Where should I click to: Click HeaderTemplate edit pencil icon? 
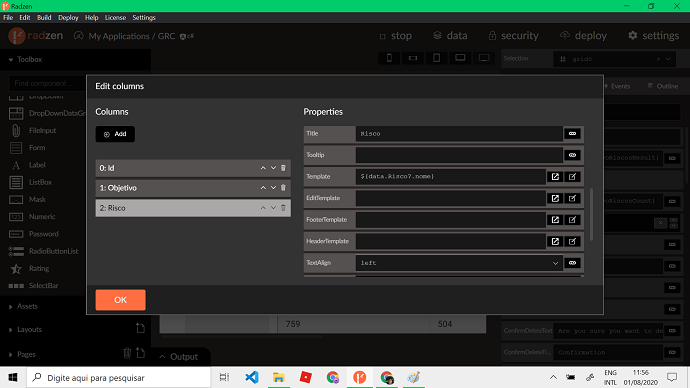pyautogui.click(x=573, y=242)
